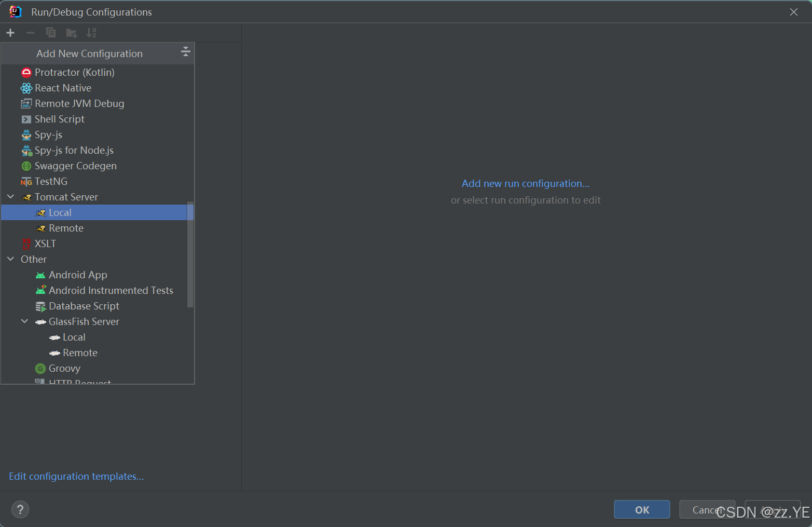Select Swagger Codegen in the list
Image resolution: width=812 pixels, height=527 pixels.
76,166
